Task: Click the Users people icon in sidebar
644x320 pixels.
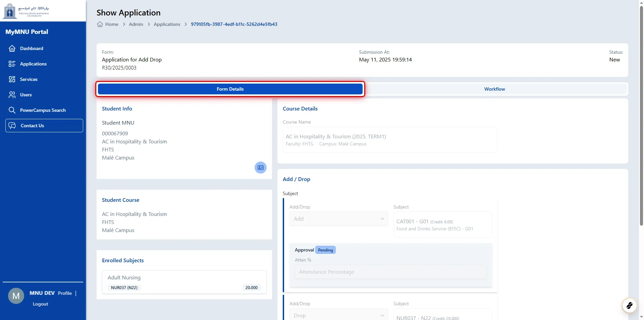Action: coord(12,95)
